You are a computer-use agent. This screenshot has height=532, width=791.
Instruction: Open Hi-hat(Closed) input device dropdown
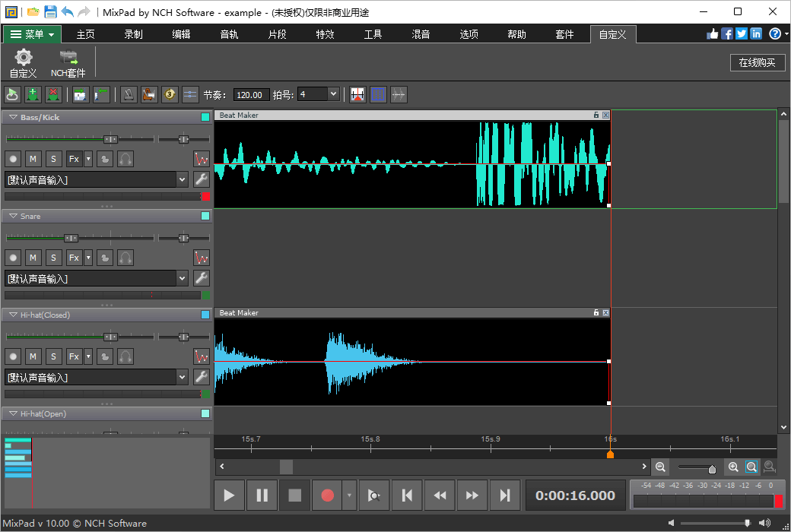pyautogui.click(x=182, y=377)
